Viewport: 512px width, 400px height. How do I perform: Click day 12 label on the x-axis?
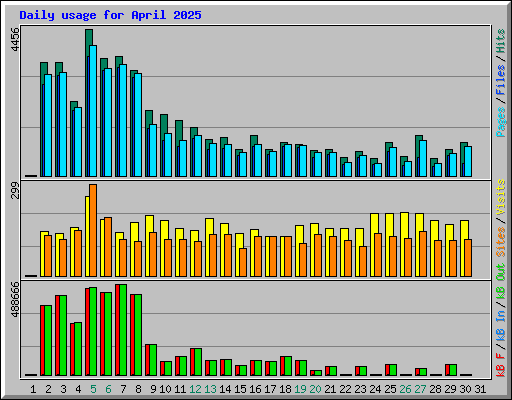click(195, 389)
